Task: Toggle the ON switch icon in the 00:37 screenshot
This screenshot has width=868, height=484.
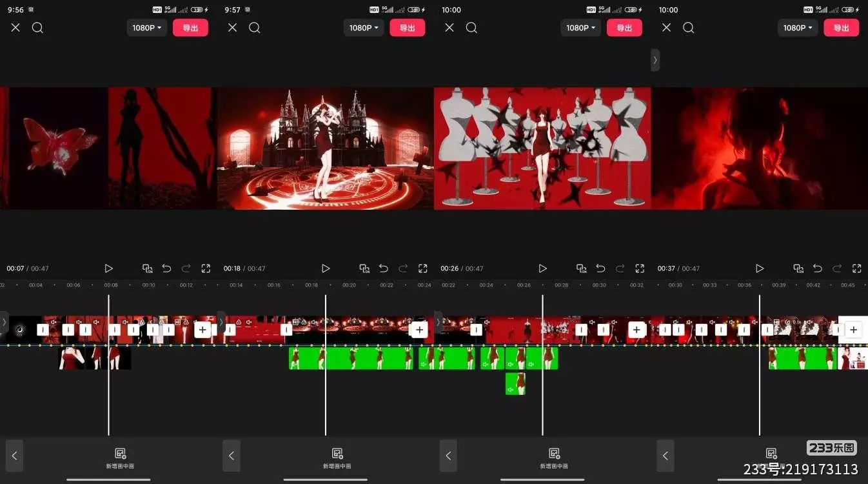Action: click(799, 268)
